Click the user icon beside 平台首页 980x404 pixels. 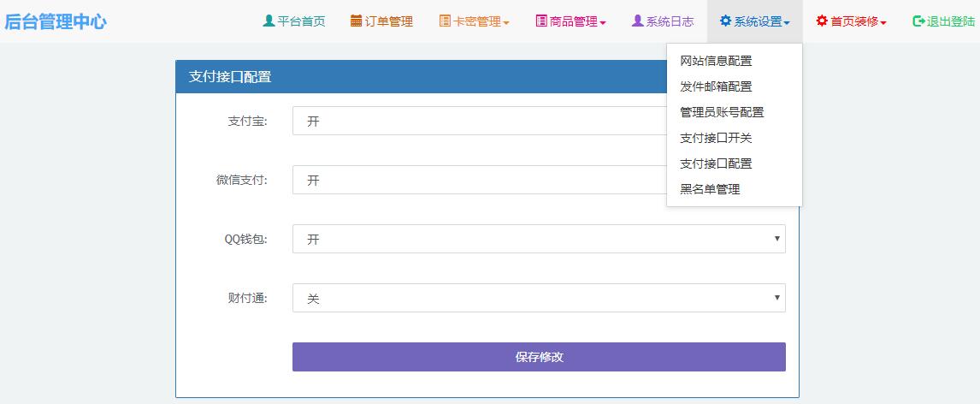coord(269,21)
